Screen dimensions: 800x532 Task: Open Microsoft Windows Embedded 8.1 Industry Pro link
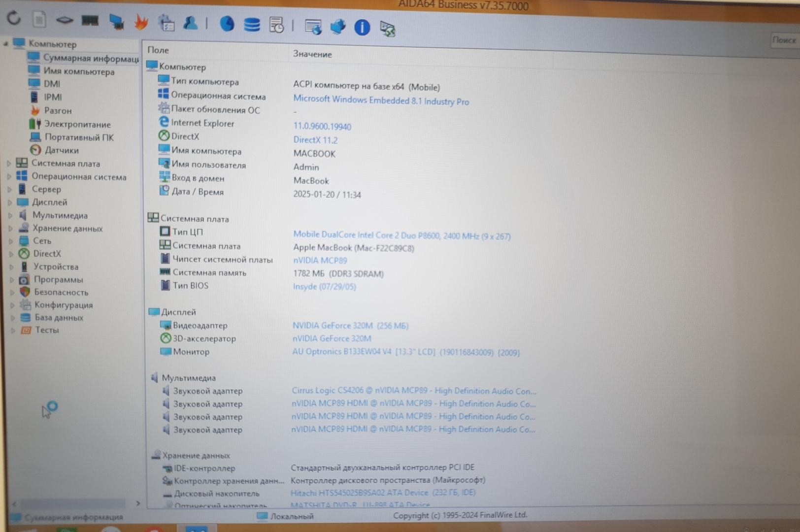click(x=381, y=100)
